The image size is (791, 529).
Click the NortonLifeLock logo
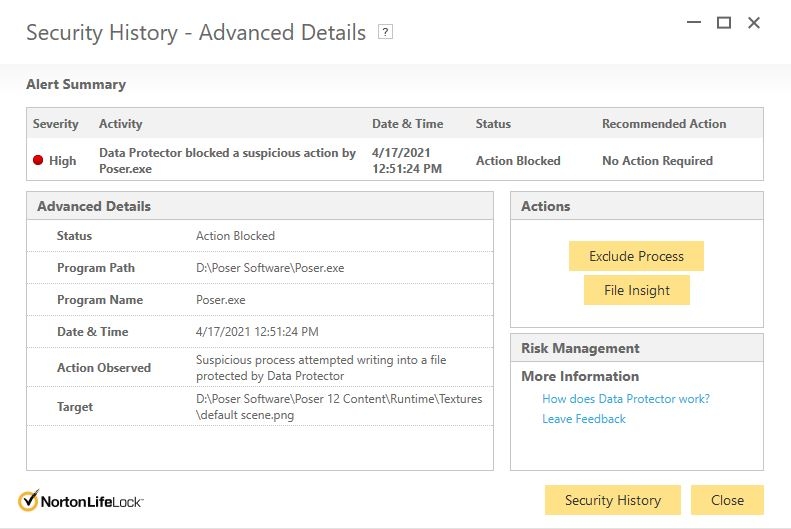tap(80, 501)
